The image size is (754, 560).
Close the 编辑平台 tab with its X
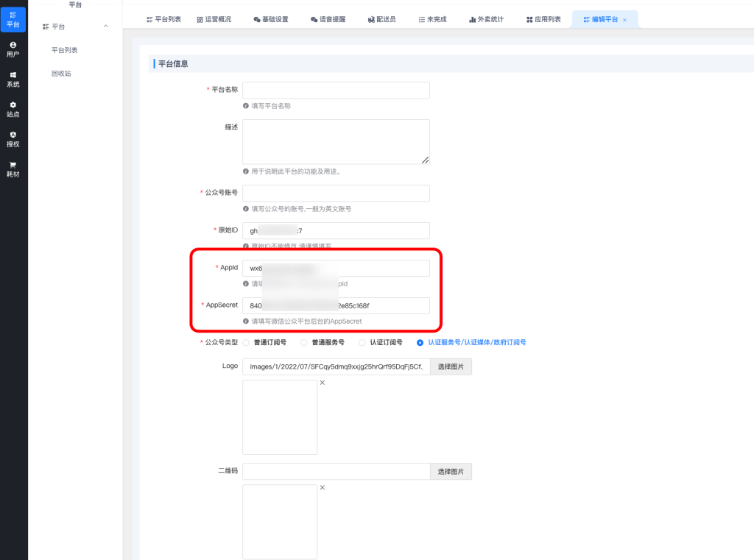(624, 20)
